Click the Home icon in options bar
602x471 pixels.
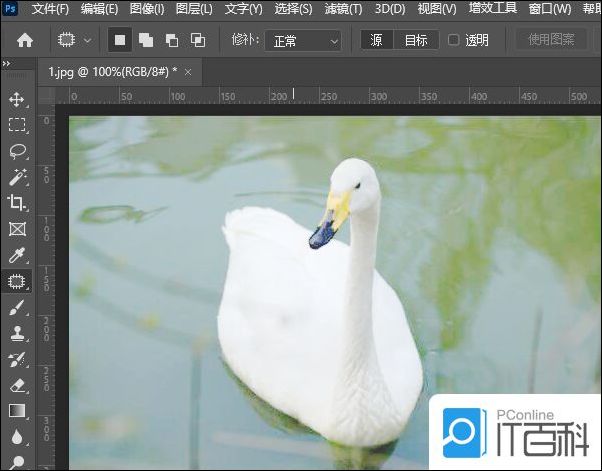click(x=25, y=40)
